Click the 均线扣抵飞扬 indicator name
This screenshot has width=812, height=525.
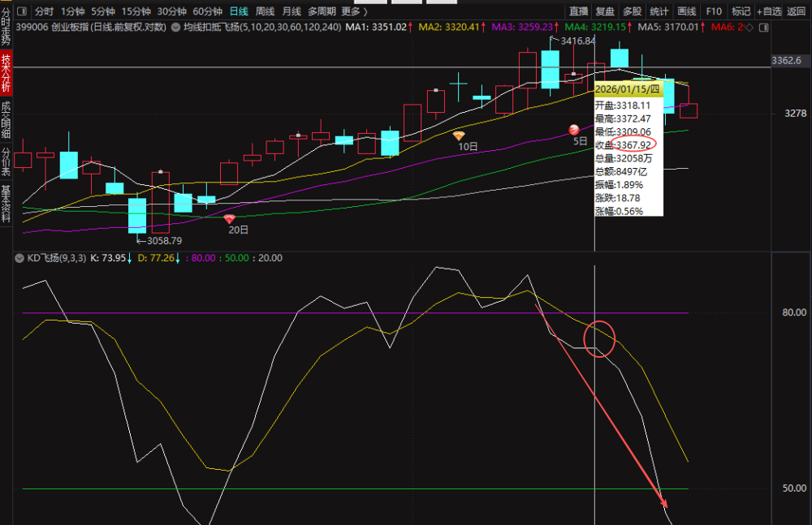pyautogui.click(x=262, y=27)
